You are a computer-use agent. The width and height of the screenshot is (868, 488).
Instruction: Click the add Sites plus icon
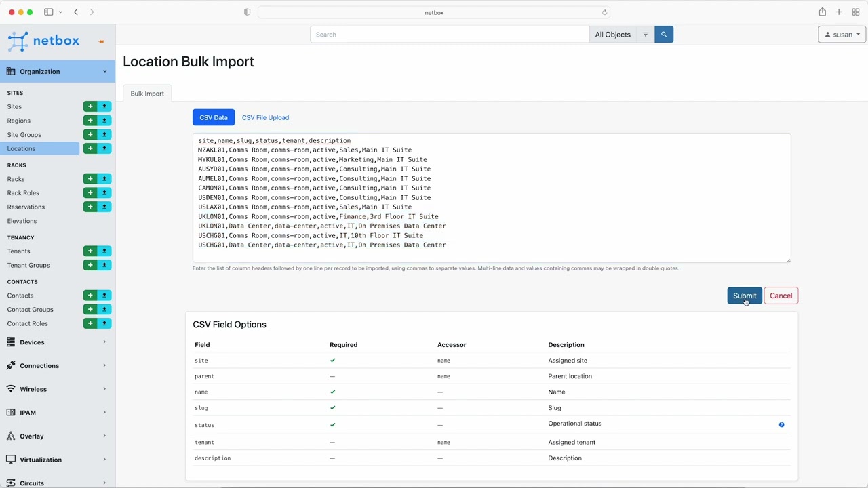(90, 106)
